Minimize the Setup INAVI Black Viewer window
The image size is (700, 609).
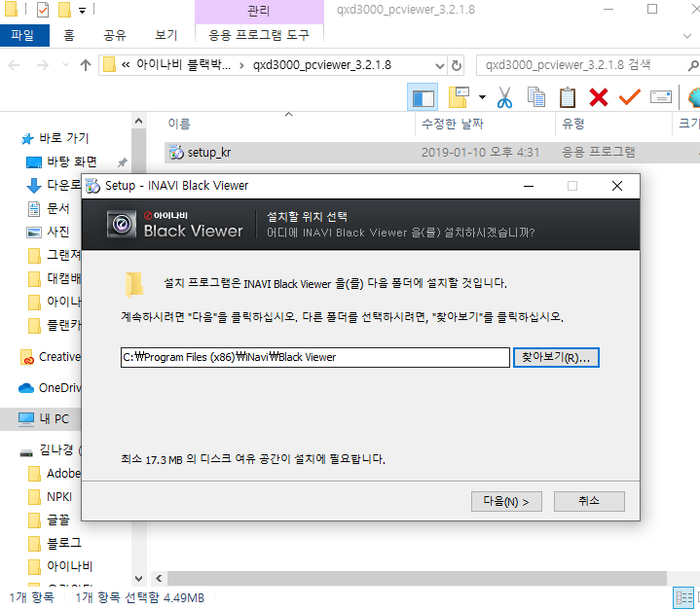[529, 186]
